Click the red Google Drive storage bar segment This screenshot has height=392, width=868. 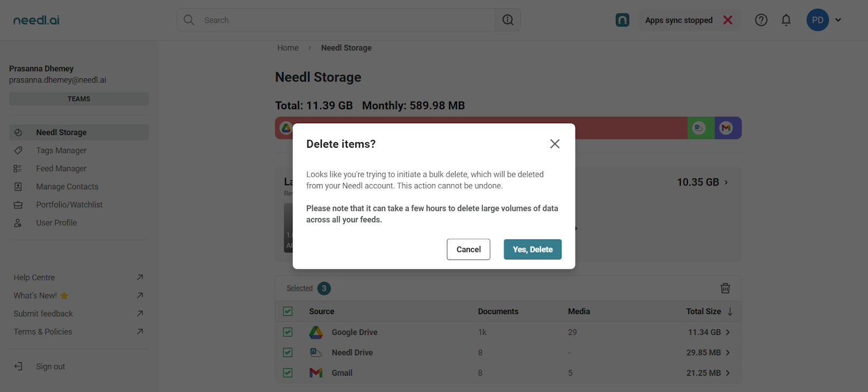(481, 128)
